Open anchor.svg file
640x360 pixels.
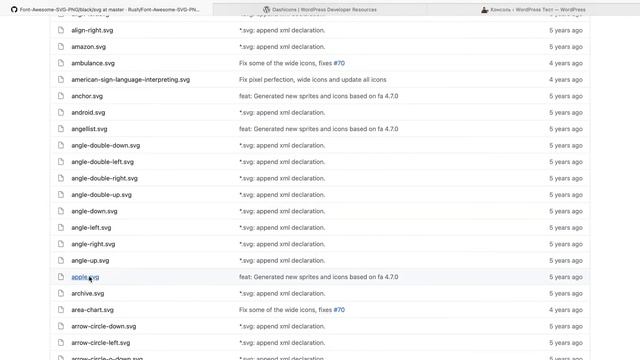(x=87, y=96)
